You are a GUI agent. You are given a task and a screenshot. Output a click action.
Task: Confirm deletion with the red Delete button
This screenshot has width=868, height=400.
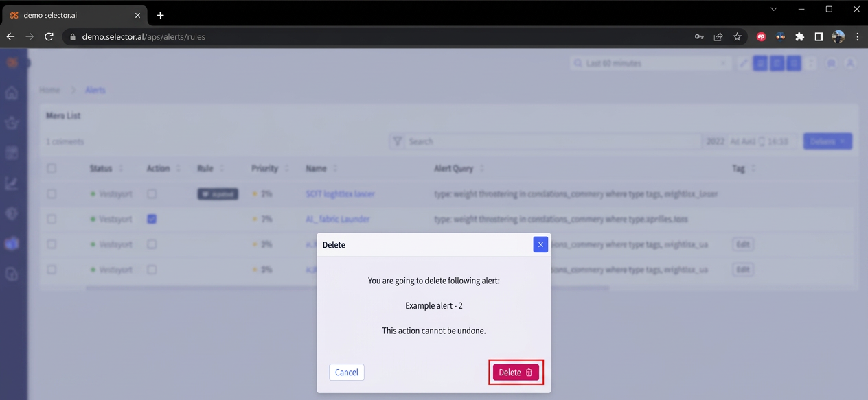coord(516,373)
